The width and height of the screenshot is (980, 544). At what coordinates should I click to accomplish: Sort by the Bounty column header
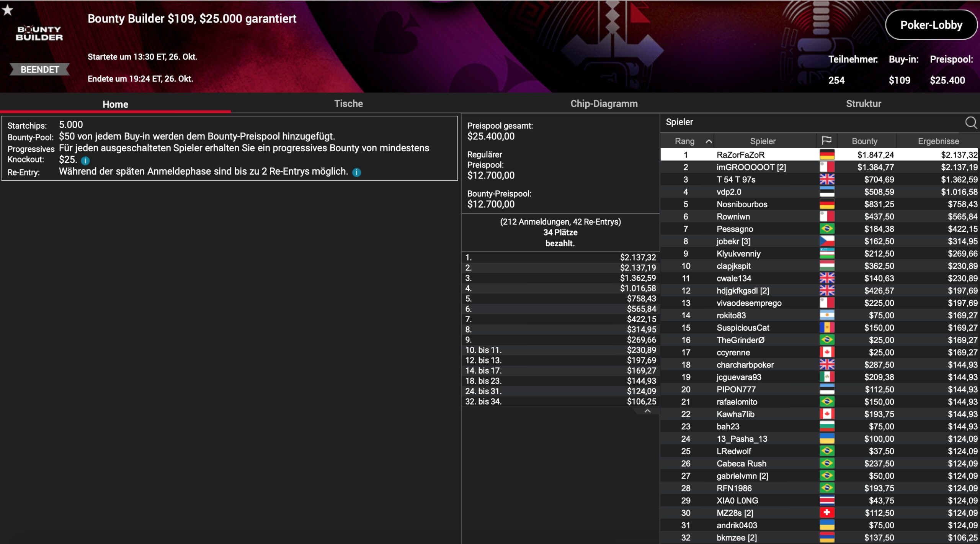pyautogui.click(x=864, y=141)
